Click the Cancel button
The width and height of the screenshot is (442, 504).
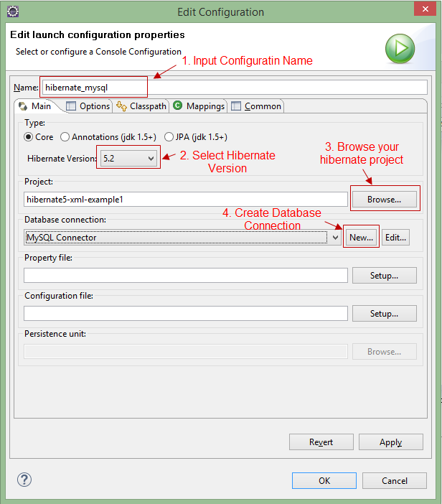(x=395, y=480)
